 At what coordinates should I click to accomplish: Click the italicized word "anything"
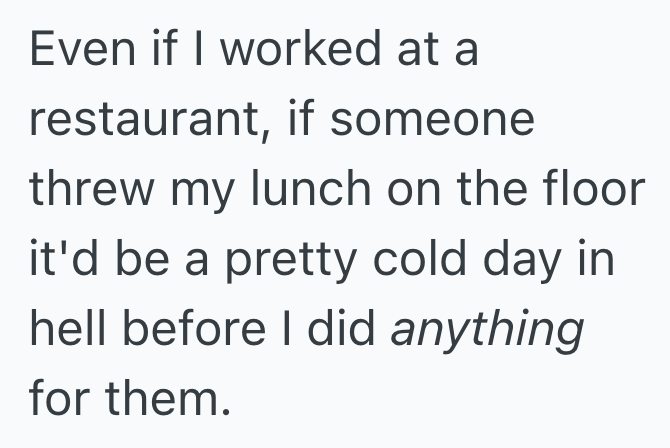pyautogui.click(x=487, y=332)
